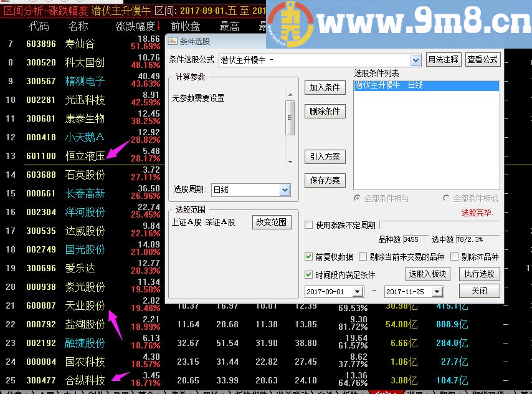Click the empty field beside 使用涨跌不定周期
Screen dimensions: 532x394
(439, 225)
